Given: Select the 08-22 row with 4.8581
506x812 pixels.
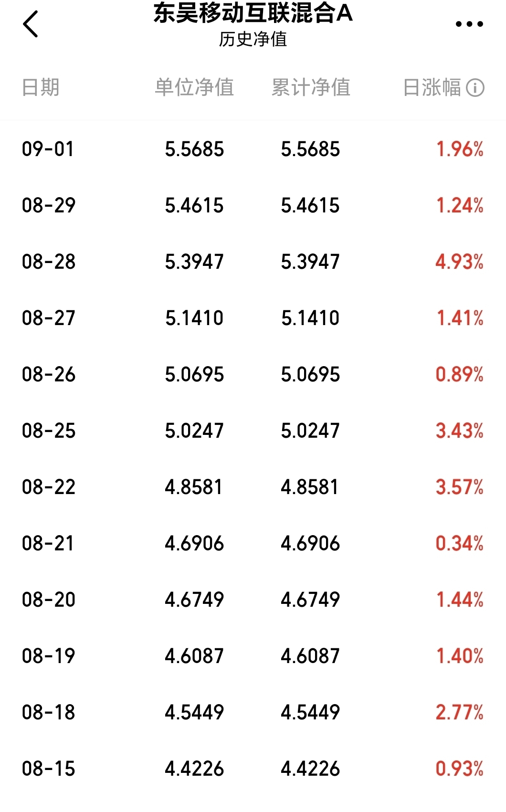Looking at the screenshot, I should pos(253,487).
